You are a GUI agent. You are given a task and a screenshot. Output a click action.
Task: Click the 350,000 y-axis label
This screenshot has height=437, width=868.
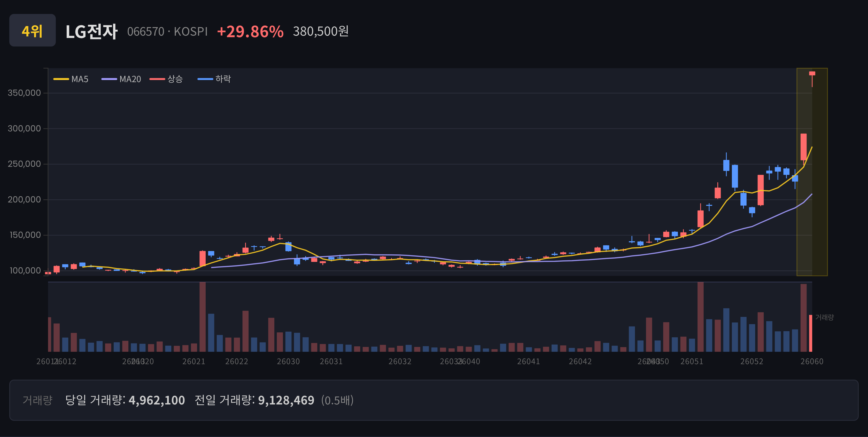pyautogui.click(x=24, y=93)
